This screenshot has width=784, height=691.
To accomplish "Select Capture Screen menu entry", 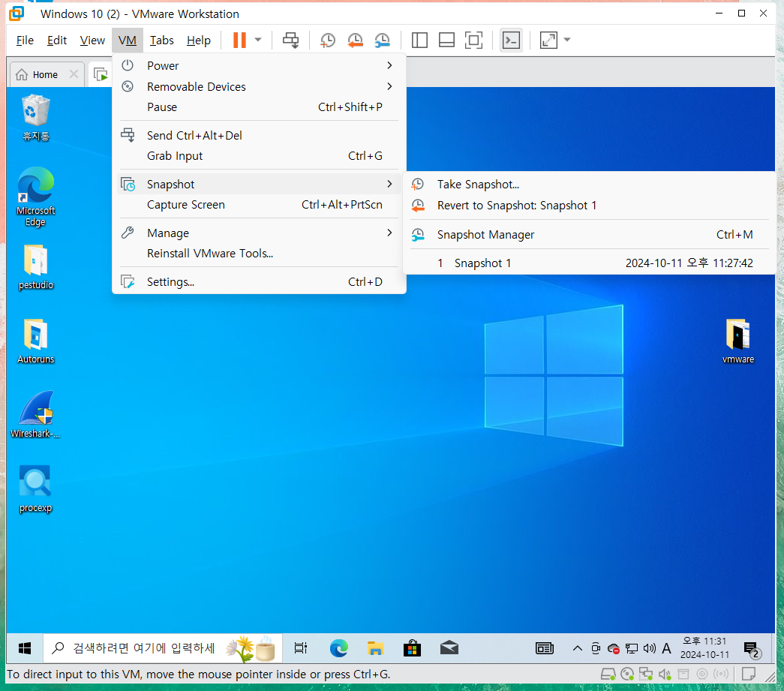I will [x=259, y=205].
